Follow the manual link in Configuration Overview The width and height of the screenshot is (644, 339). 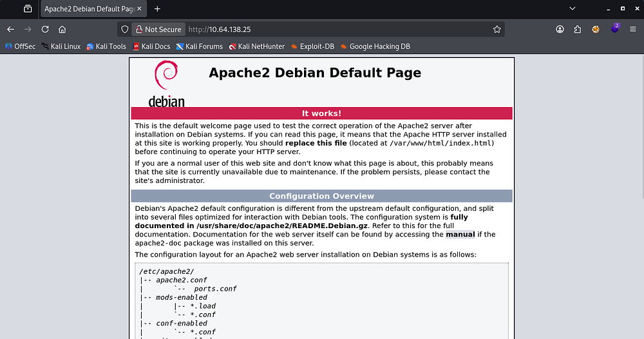click(460, 235)
